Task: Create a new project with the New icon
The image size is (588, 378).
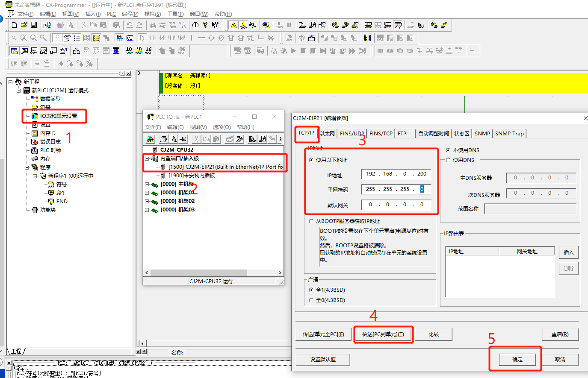Action: (x=14, y=25)
